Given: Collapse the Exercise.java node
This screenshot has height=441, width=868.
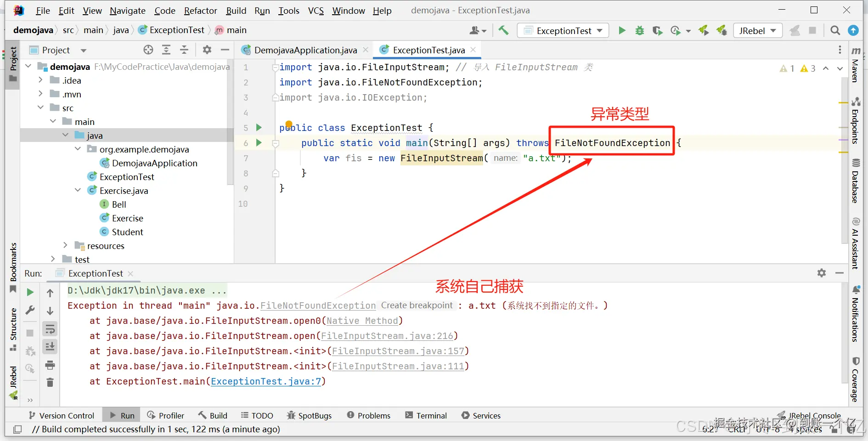Looking at the screenshot, I should 78,190.
